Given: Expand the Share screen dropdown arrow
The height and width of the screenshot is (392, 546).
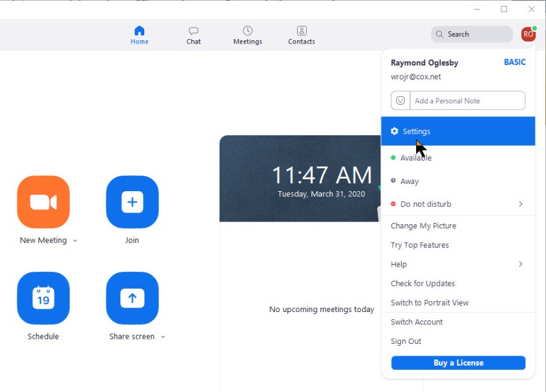Looking at the screenshot, I should (x=162, y=337).
